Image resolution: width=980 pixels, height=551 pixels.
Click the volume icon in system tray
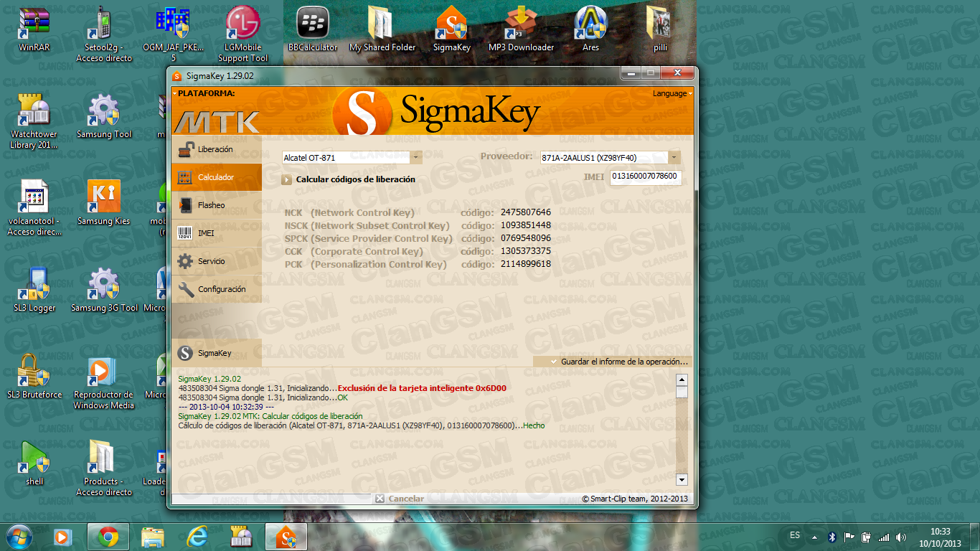coord(901,537)
